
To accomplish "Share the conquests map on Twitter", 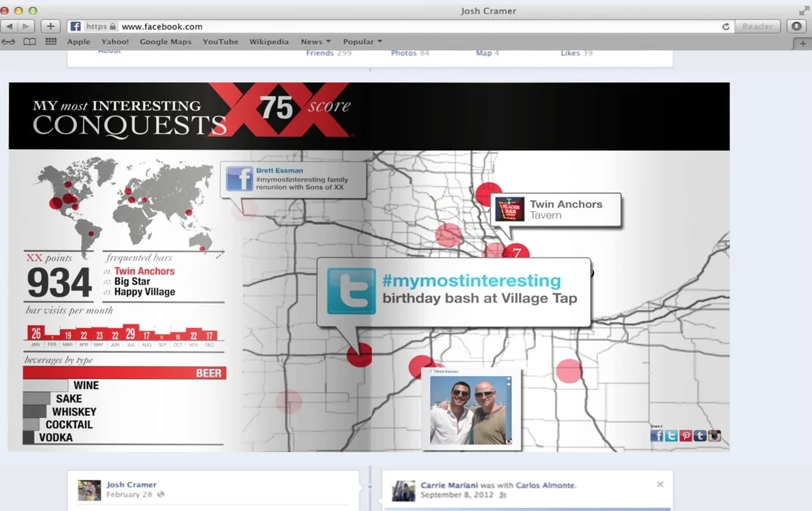I will point(670,436).
